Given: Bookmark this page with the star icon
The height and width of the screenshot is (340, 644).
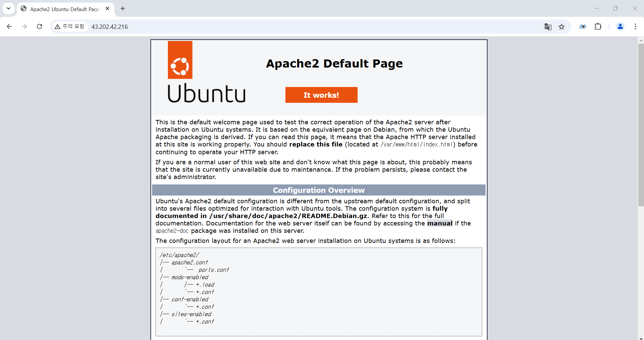Looking at the screenshot, I should coord(561,27).
